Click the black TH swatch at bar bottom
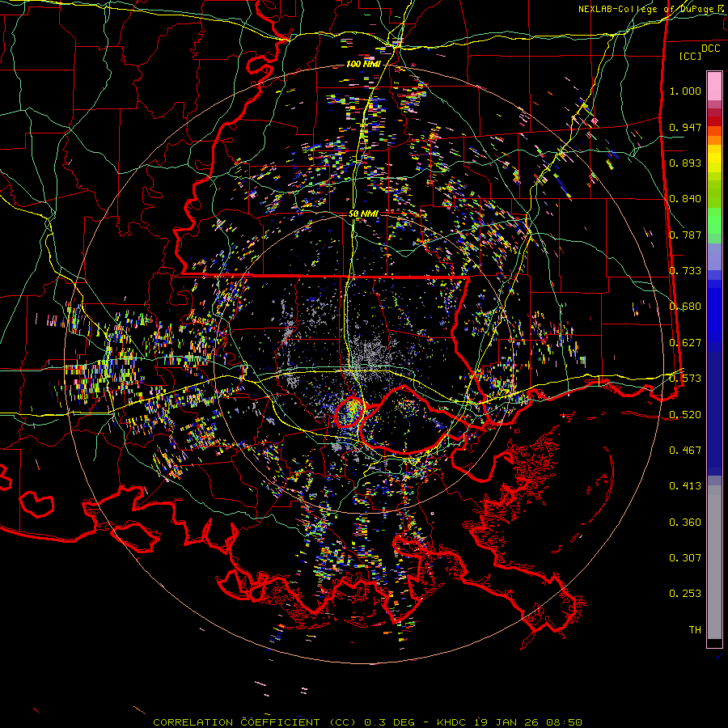The width and height of the screenshot is (728, 728). pos(714,643)
